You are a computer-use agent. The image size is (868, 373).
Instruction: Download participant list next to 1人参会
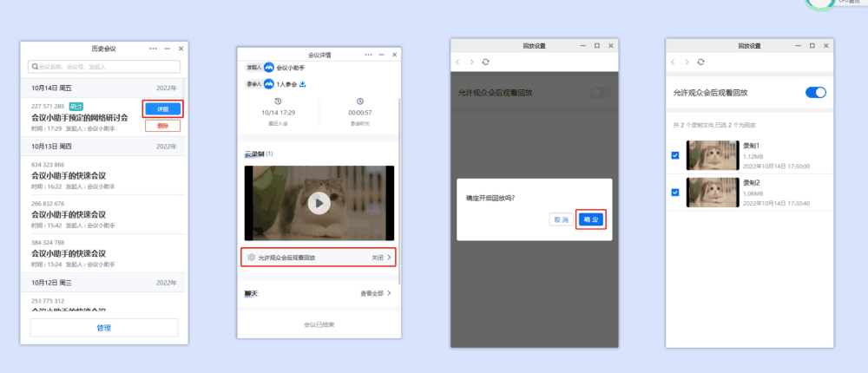tap(303, 84)
